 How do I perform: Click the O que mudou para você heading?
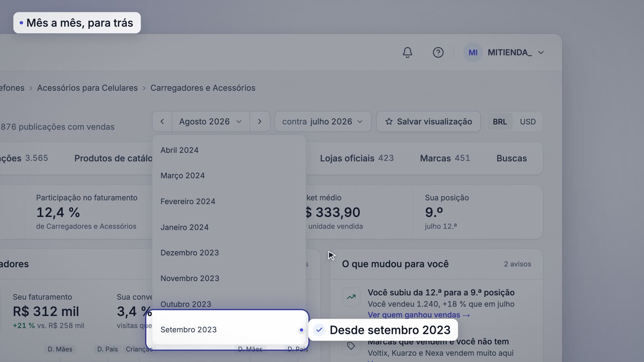[395, 264]
